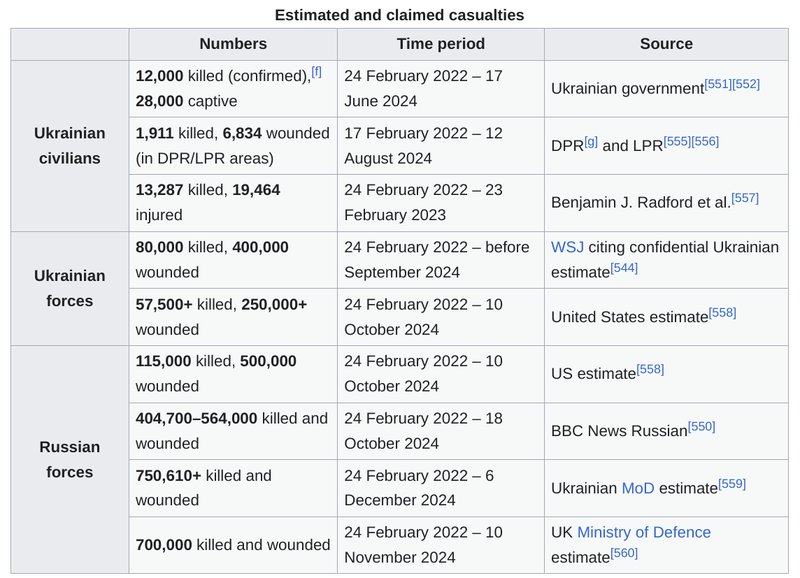The width and height of the screenshot is (800, 578).
Task: Click the Russian forces row header
Action: (69, 459)
